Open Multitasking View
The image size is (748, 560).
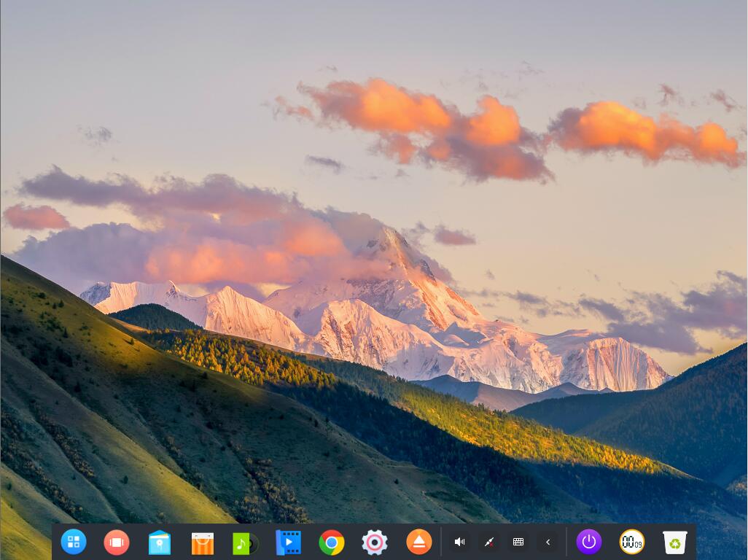[x=117, y=542]
